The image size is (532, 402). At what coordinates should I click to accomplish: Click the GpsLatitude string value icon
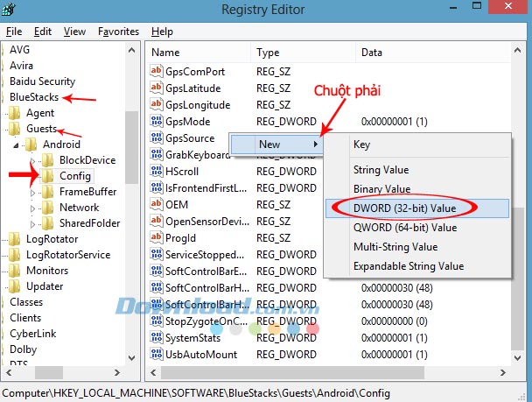tap(156, 88)
